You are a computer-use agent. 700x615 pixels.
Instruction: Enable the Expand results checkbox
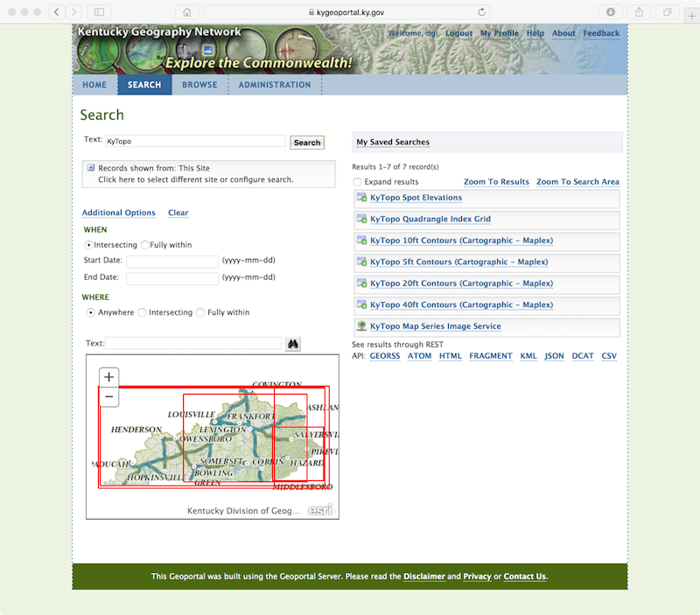coord(357,182)
